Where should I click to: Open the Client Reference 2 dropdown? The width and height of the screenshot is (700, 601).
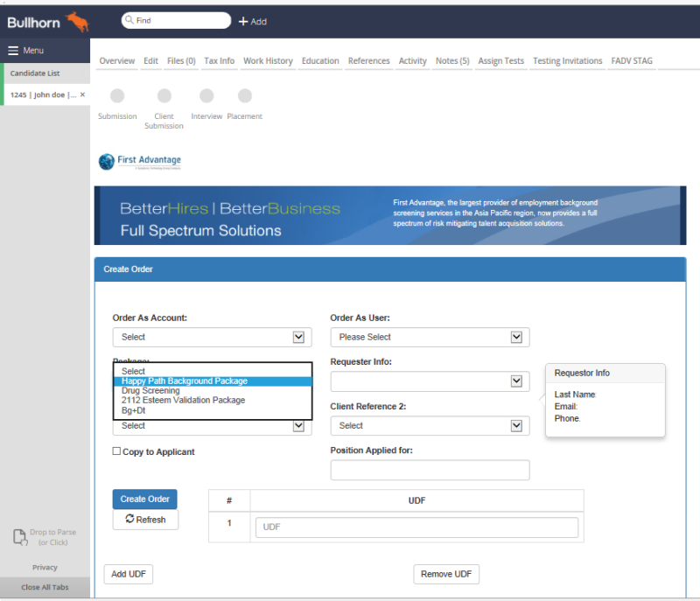(x=430, y=426)
